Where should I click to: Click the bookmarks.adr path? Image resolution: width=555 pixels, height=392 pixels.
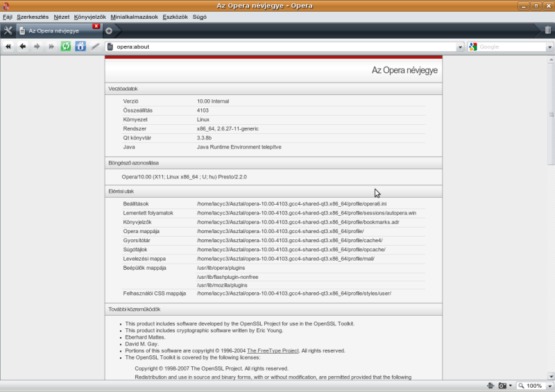pyautogui.click(x=298, y=223)
